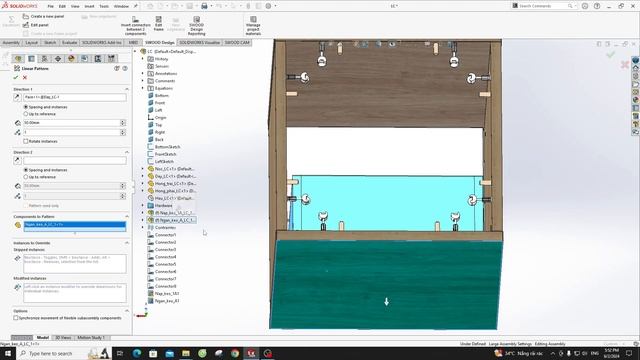Collapse the Direction 2 section

(127, 152)
